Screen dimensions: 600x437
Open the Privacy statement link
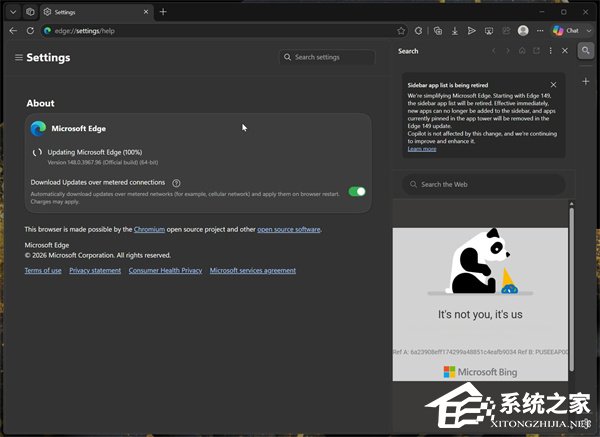95,271
